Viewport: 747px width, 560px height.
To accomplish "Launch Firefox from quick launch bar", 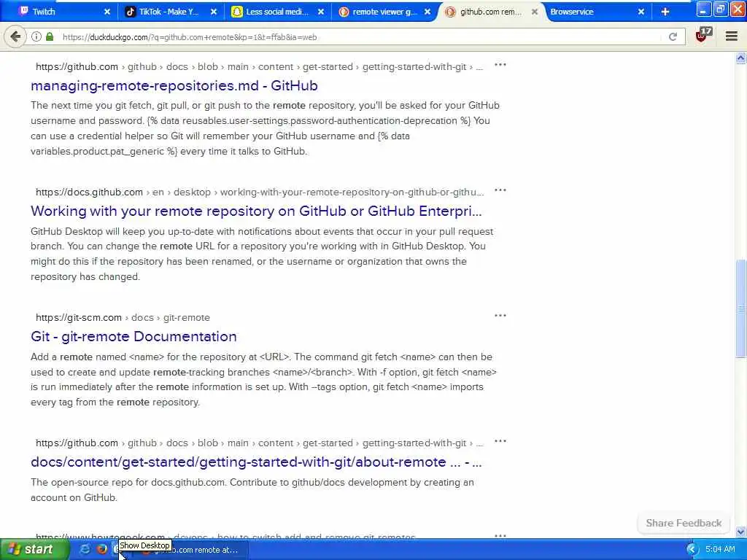I will point(101,549).
